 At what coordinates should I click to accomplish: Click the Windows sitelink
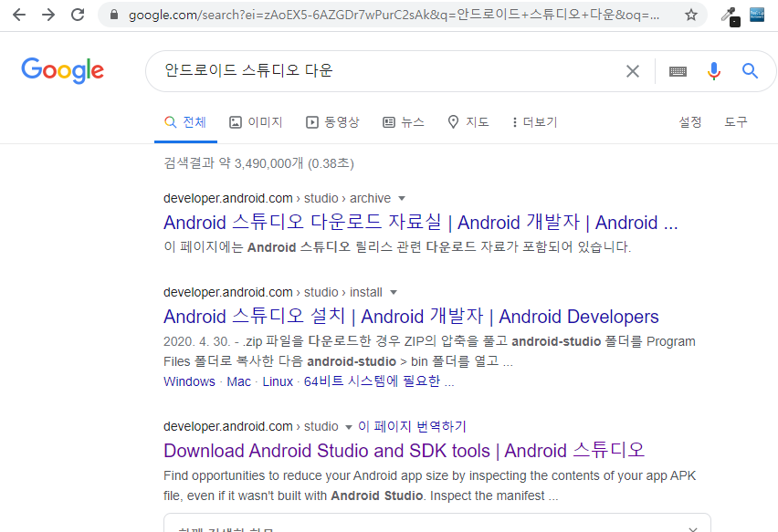(189, 381)
